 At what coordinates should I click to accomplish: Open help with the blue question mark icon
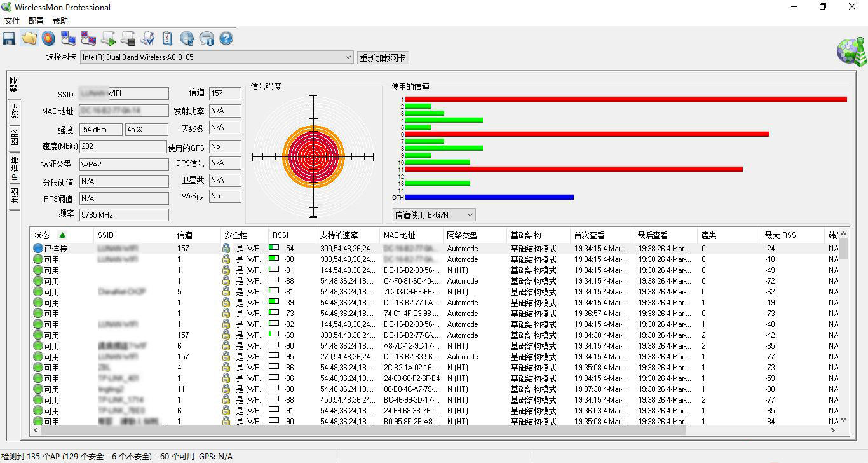[x=226, y=39]
